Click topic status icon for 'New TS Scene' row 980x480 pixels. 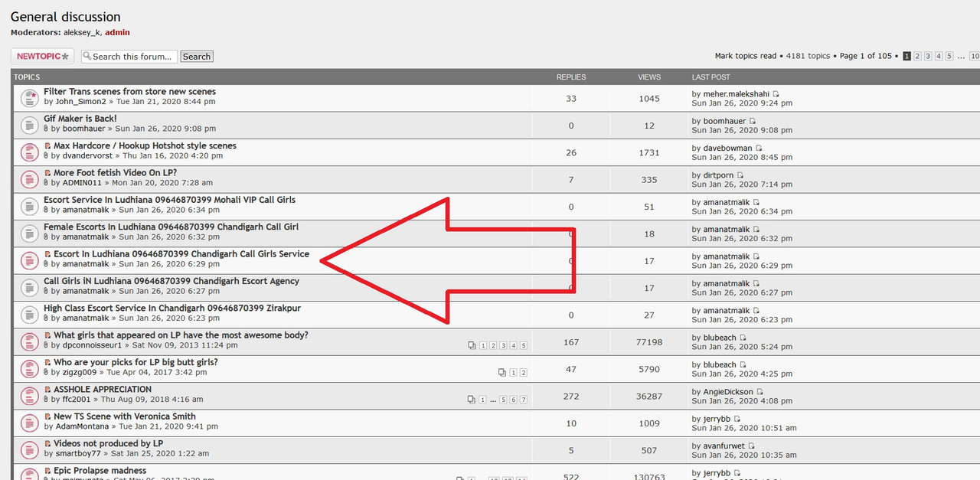(x=29, y=422)
